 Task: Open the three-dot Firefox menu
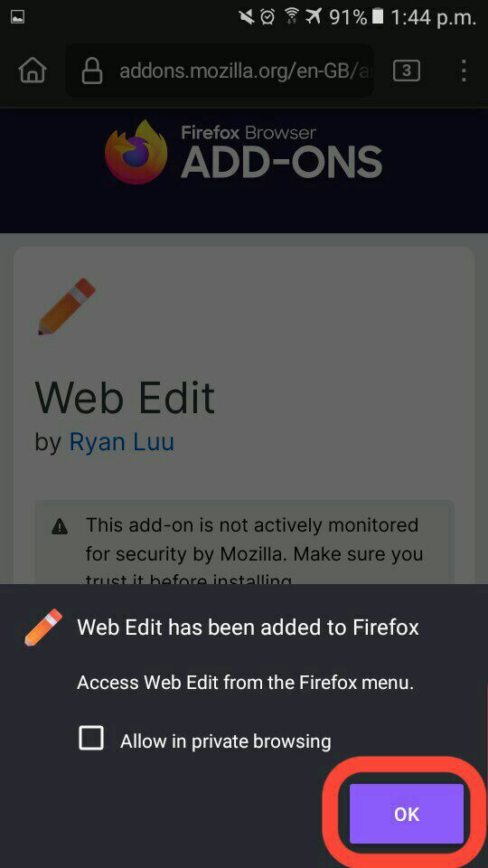(464, 71)
